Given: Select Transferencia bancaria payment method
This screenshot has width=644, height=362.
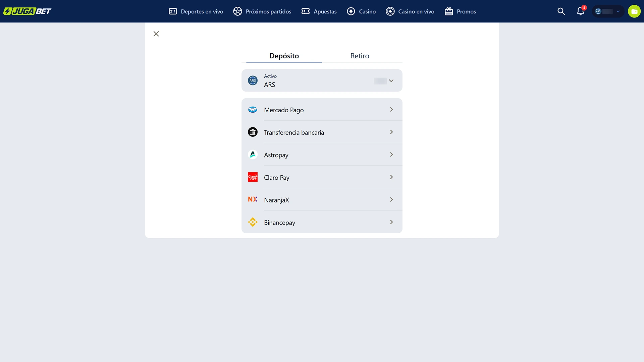Looking at the screenshot, I should (322, 132).
